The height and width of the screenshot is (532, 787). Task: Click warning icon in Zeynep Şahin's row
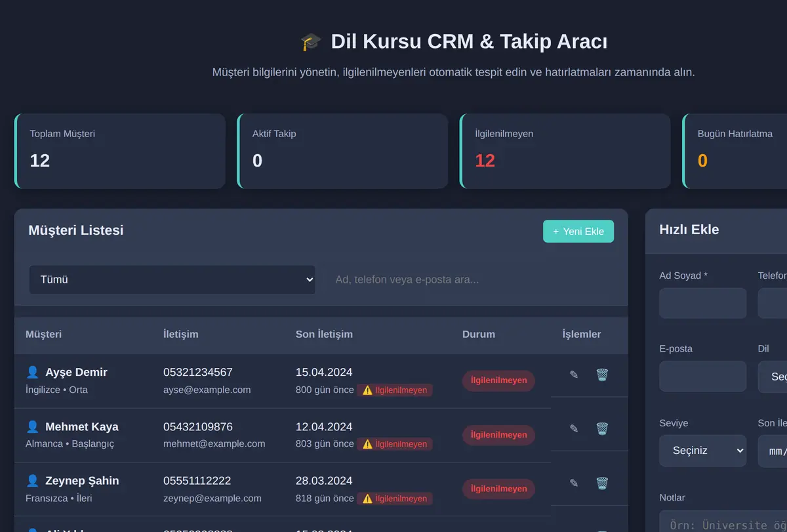click(x=367, y=499)
